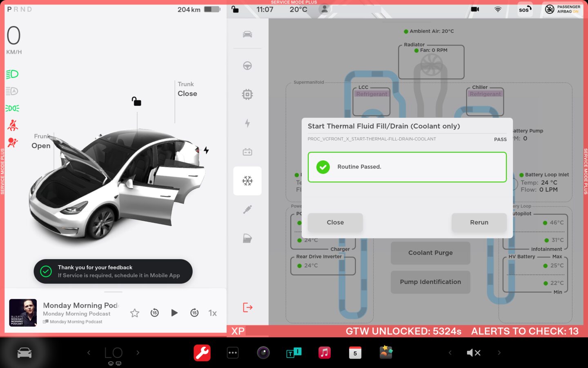The width and height of the screenshot is (588, 368).
Task: Close the Routine Passed dialog
Action: [335, 222]
